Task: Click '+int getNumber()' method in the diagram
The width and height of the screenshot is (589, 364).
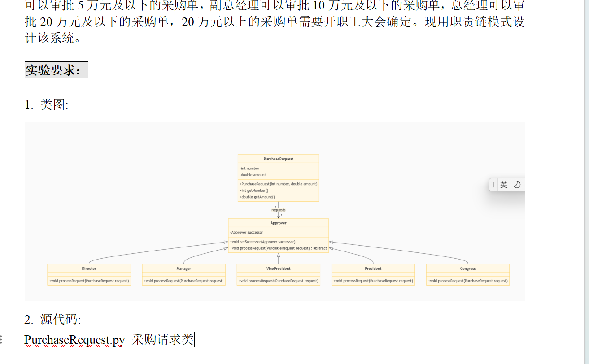Action: (254, 191)
